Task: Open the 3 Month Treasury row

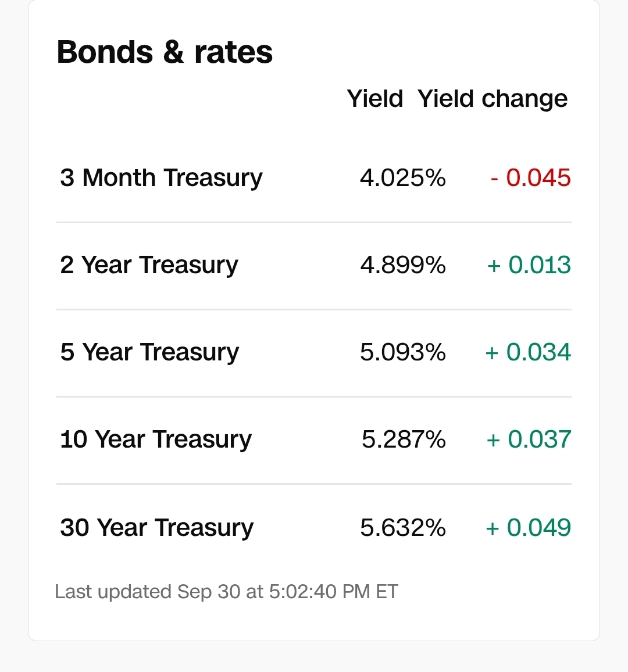Action: point(314,178)
